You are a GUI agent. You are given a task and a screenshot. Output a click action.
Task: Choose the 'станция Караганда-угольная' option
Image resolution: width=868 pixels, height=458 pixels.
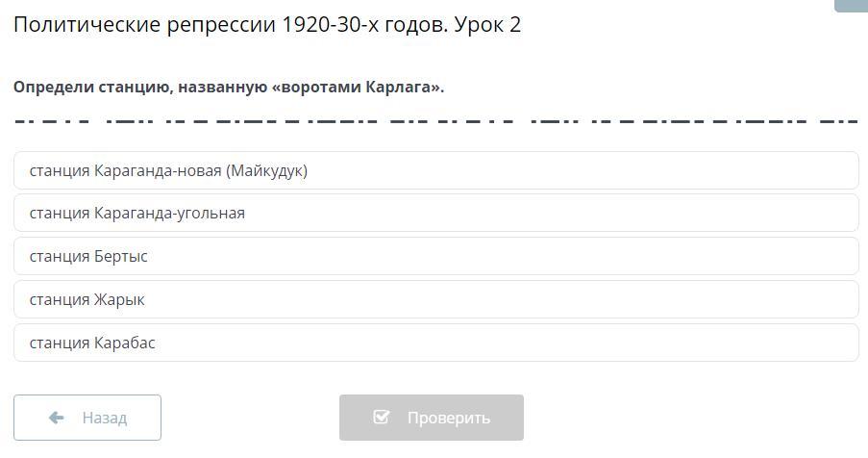pyautogui.click(x=137, y=213)
